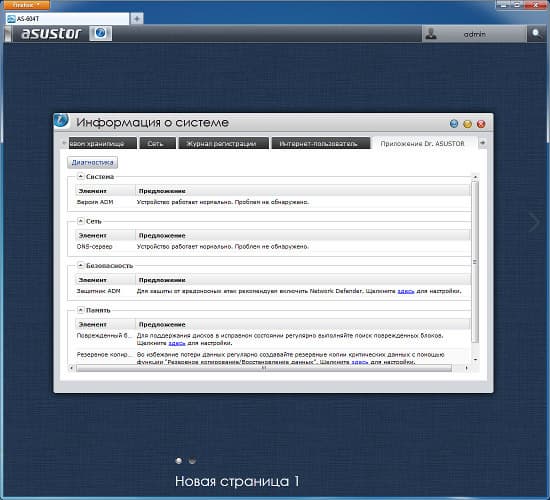Click Предложение column header in Сеть table
The height and width of the screenshot is (500, 550).
coord(303,235)
